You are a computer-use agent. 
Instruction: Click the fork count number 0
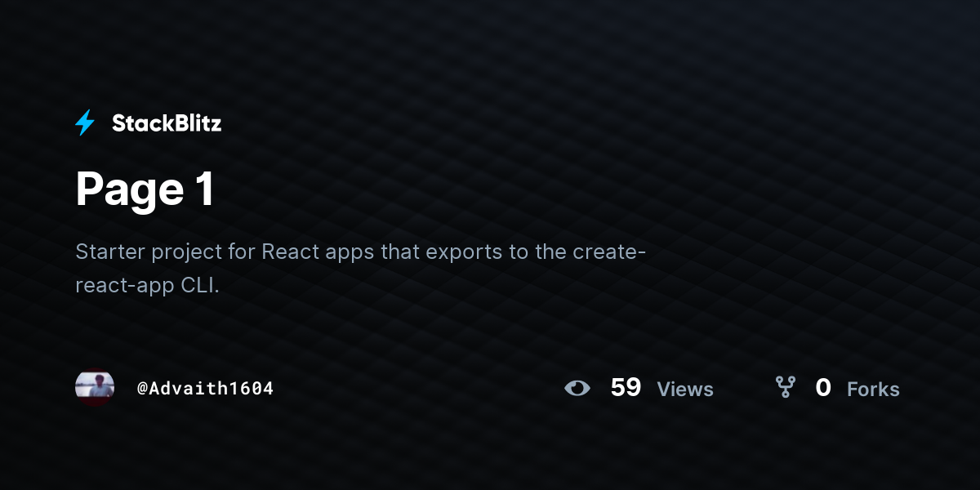point(823,387)
